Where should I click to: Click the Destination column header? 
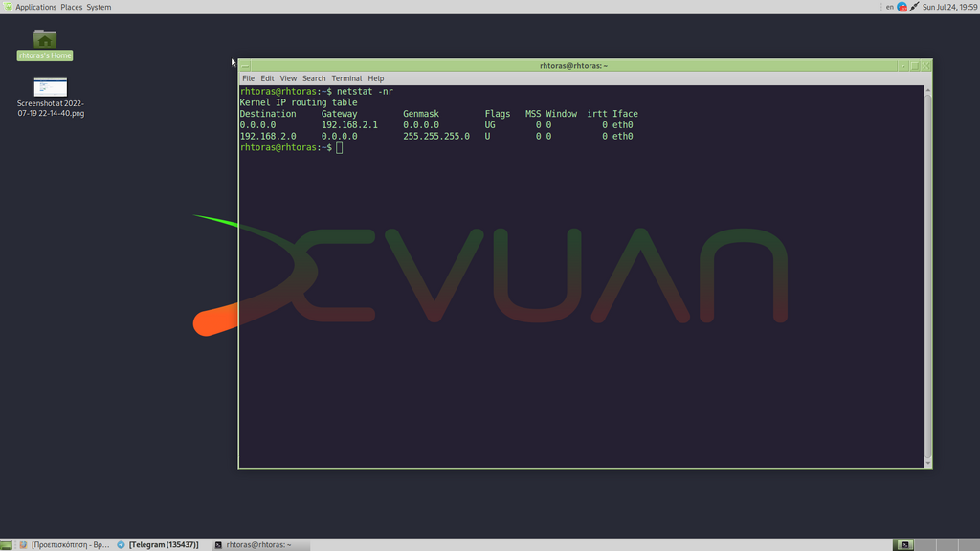click(x=268, y=114)
